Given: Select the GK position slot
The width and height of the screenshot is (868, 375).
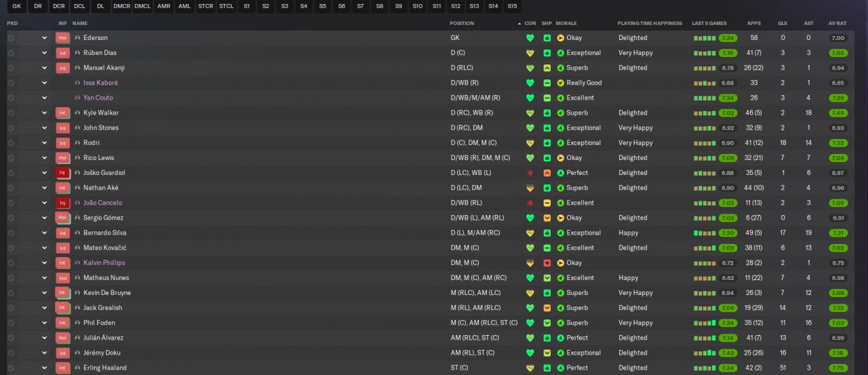Looking at the screenshot, I should tap(17, 6).
